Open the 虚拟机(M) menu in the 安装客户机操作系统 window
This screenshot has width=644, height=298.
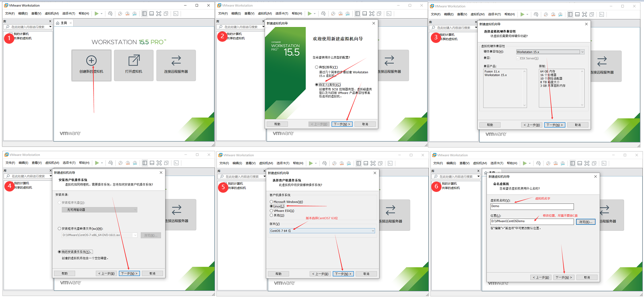click(x=52, y=163)
